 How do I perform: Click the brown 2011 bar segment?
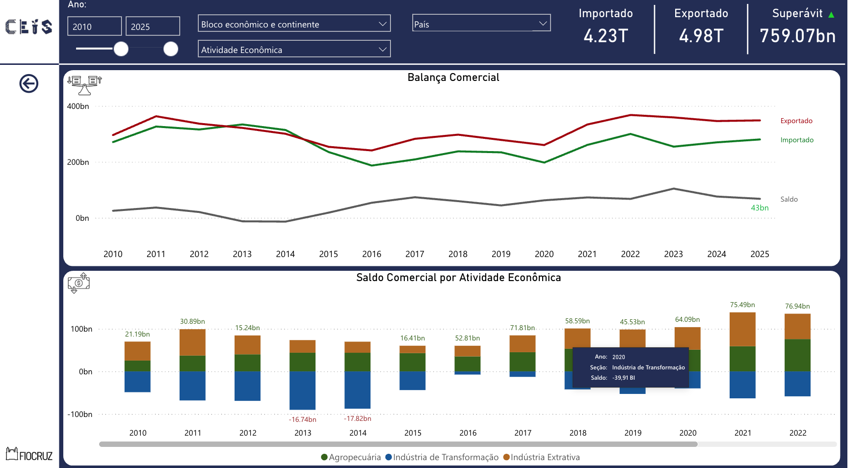tap(192, 342)
